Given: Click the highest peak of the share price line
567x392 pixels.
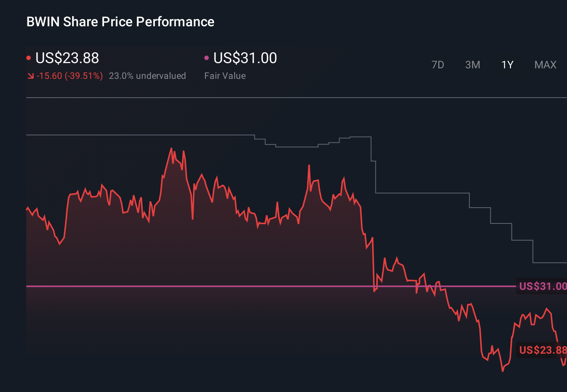Looking at the screenshot, I should (x=172, y=148).
